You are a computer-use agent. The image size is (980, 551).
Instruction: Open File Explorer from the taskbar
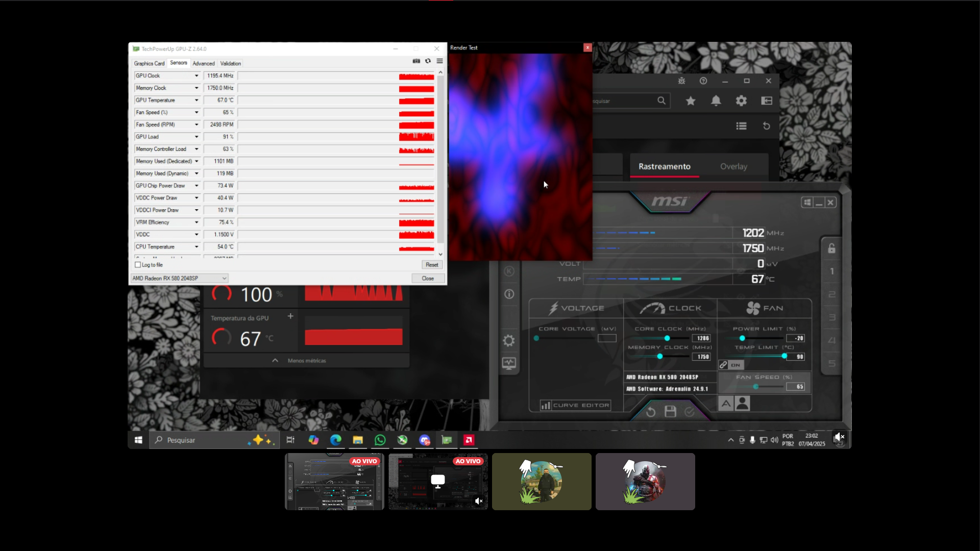tap(358, 440)
